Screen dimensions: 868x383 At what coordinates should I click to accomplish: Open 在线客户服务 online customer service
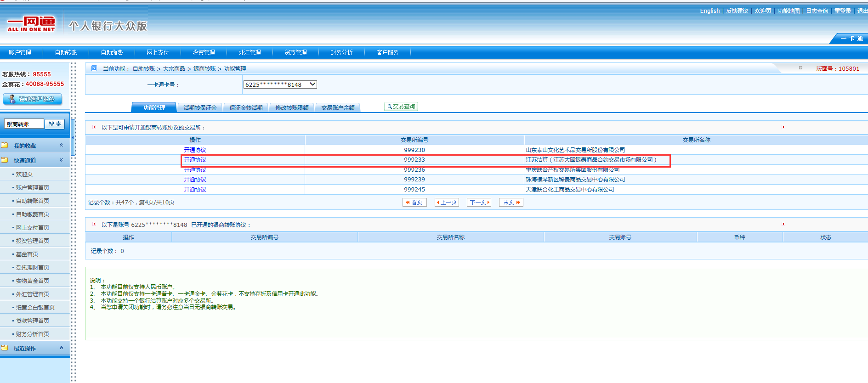(x=33, y=99)
